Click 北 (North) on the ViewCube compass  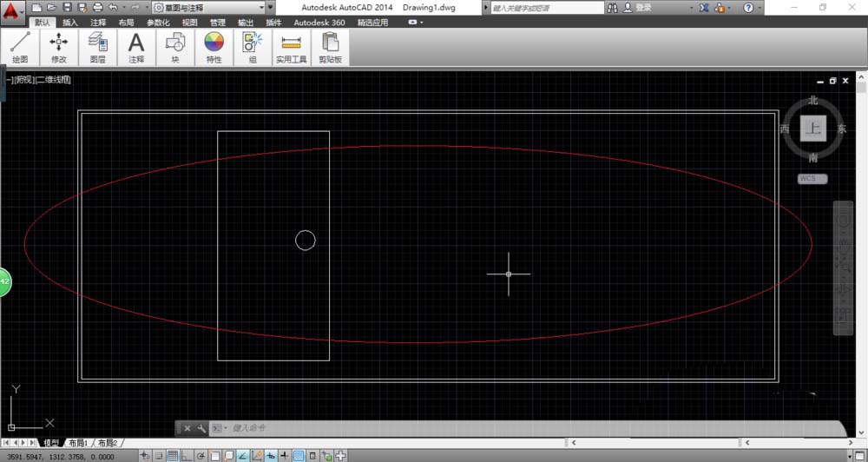(x=812, y=100)
